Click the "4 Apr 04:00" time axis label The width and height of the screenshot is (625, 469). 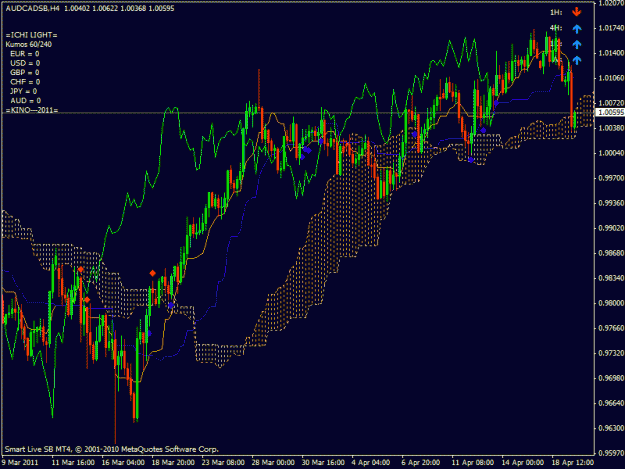[371, 463]
